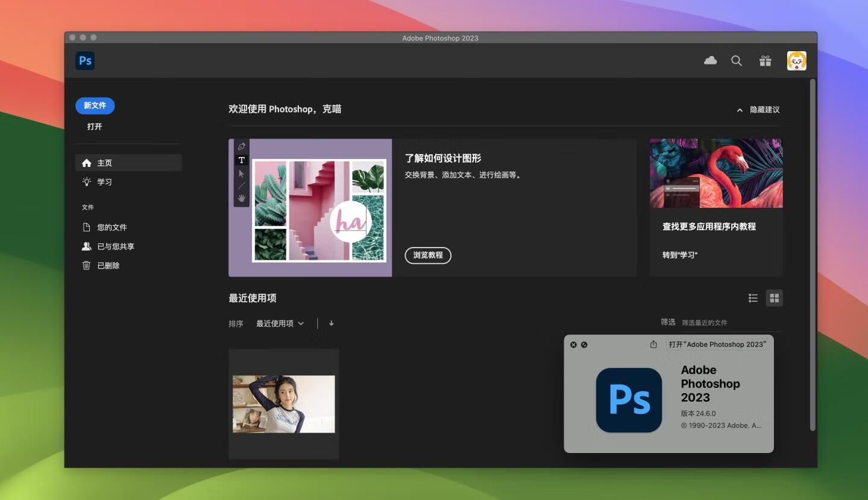
Task: Click the type tool T icon in tutorial image
Action: pos(242,160)
